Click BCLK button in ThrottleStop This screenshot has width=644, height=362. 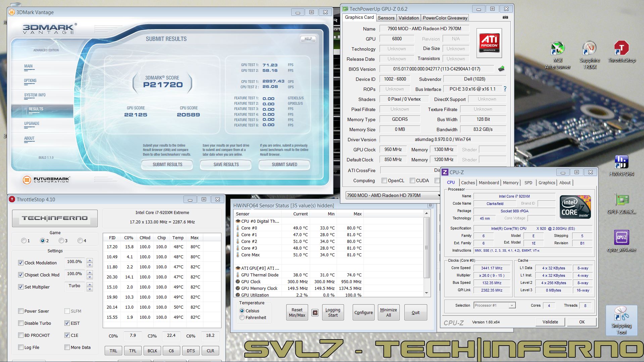point(152,351)
